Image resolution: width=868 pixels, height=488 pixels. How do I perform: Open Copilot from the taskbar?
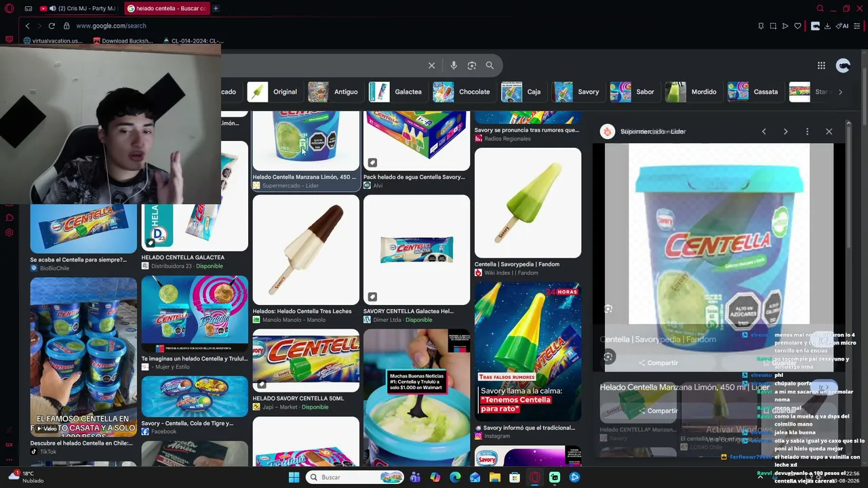[x=435, y=477]
